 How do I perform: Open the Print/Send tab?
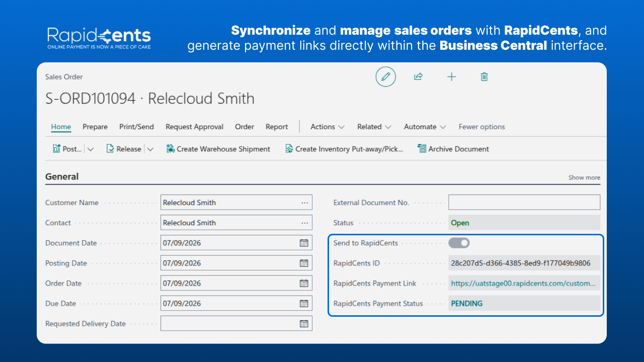pyautogui.click(x=136, y=127)
